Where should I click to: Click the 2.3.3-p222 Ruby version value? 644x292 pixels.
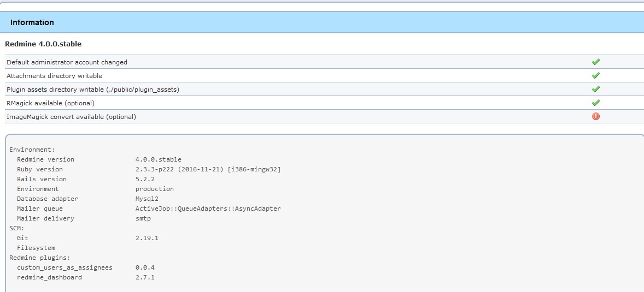tap(208, 169)
